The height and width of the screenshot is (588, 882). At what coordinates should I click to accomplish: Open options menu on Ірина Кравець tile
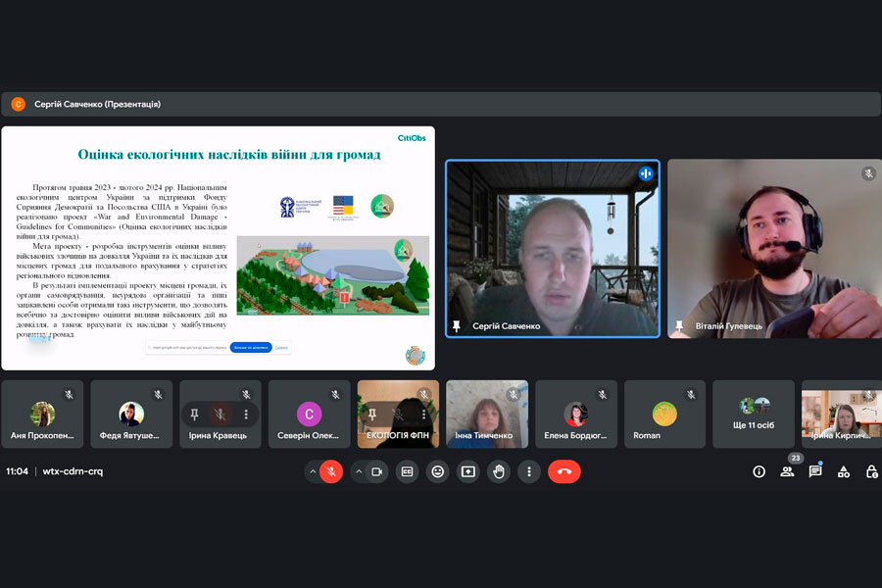click(246, 415)
